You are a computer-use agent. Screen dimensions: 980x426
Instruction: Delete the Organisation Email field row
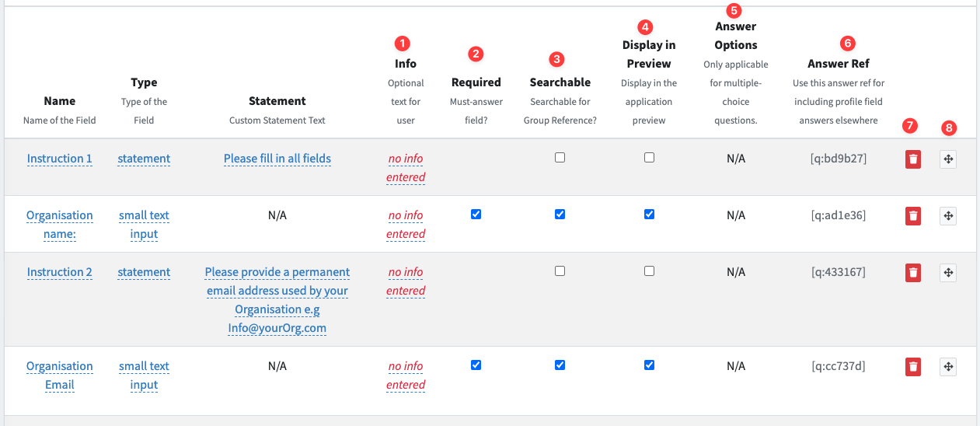pos(913,367)
